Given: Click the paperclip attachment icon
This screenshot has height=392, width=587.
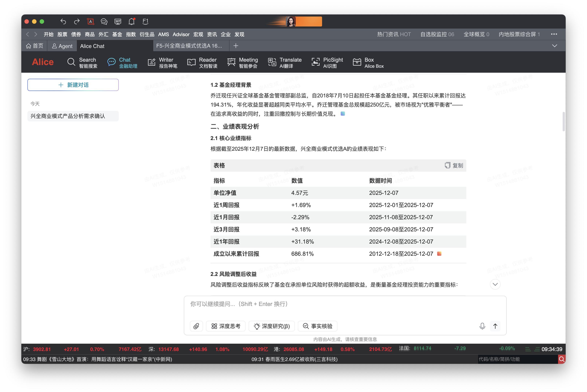Looking at the screenshot, I should click(196, 326).
